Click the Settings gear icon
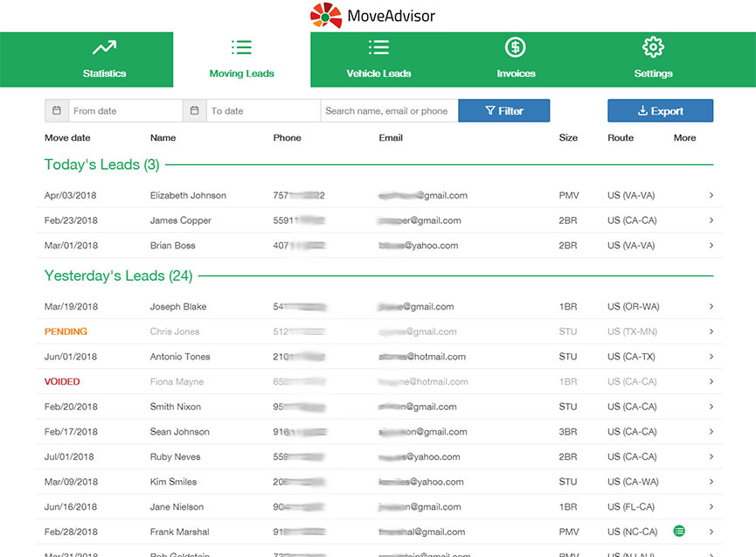Image resolution: width=756 pixels, height=557 pixels. (x=653, y=47)
